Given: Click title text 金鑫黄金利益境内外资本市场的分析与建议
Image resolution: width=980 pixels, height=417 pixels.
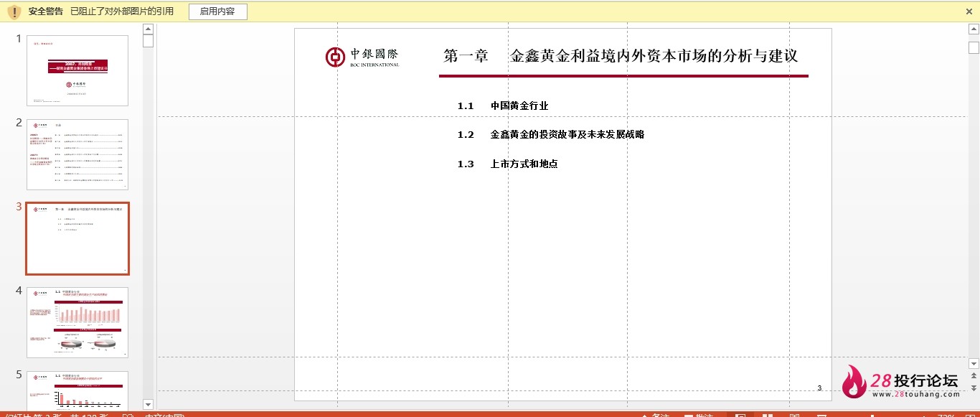Looking at the screenshot, I should [654, 56].
